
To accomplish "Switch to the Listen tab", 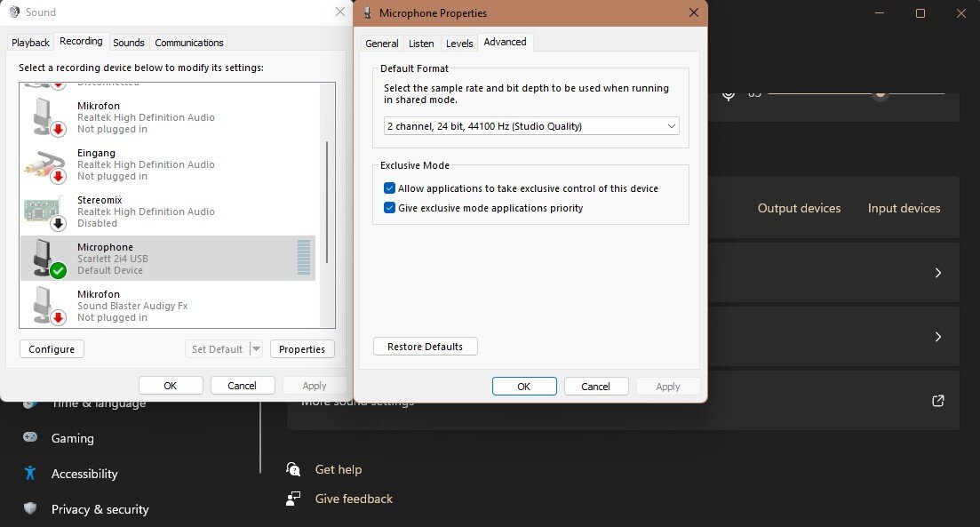I will [421, 44].
